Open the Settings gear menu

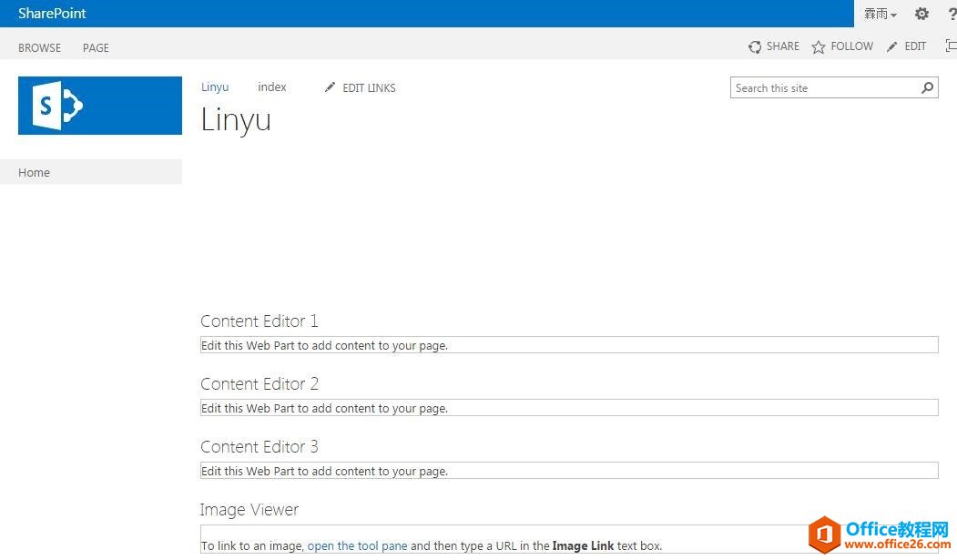921,14
